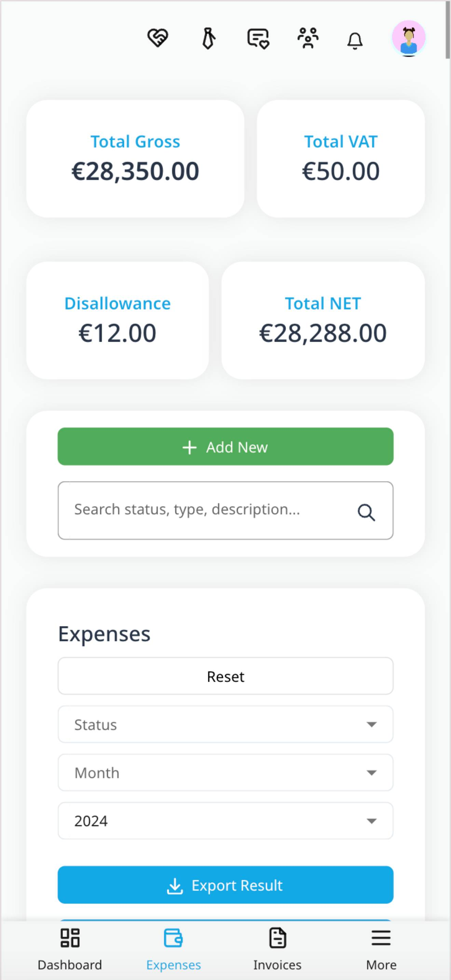The height and width of the screenshot is (980, 451).
Task: Click the Add New button
Action: 225,447
